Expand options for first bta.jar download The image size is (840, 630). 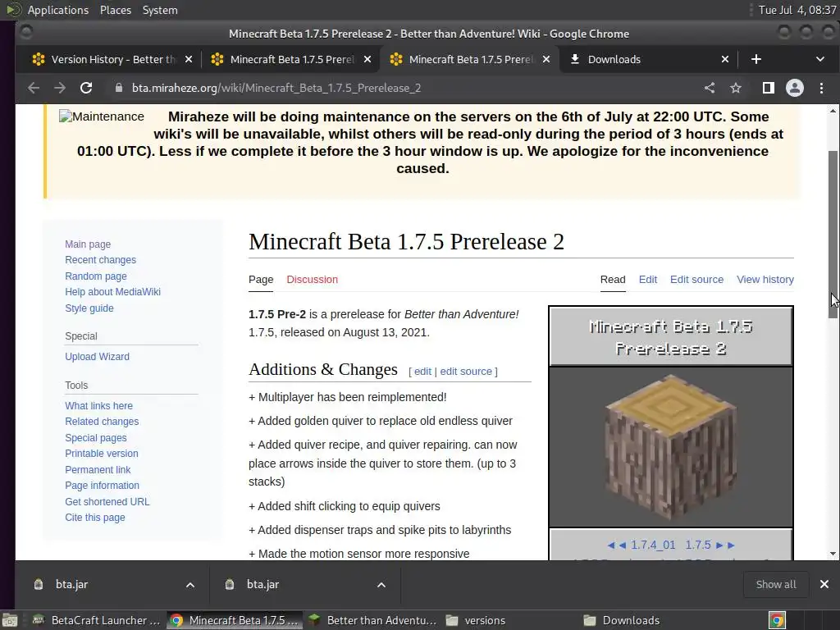(x=190, y=584)
